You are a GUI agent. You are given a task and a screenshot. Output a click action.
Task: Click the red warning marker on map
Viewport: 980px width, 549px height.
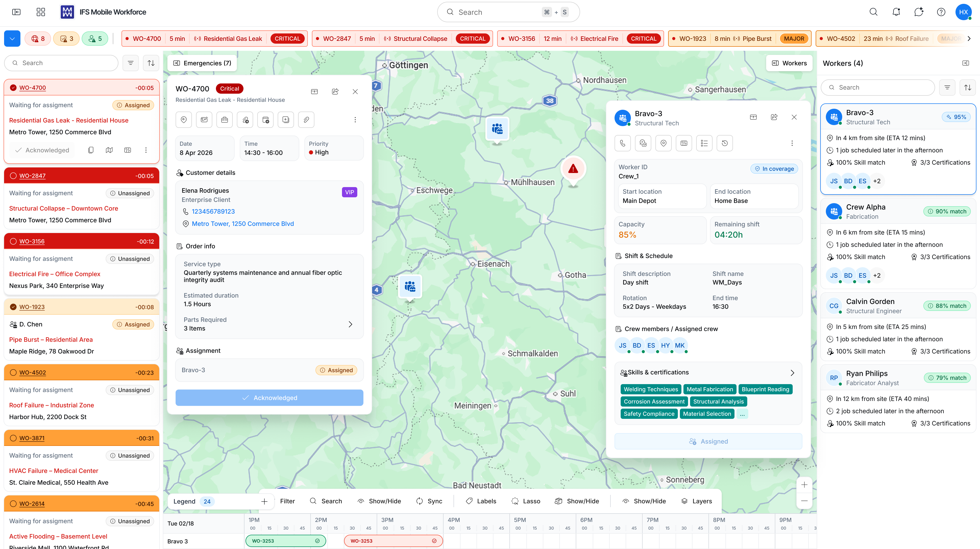point(573,169)
